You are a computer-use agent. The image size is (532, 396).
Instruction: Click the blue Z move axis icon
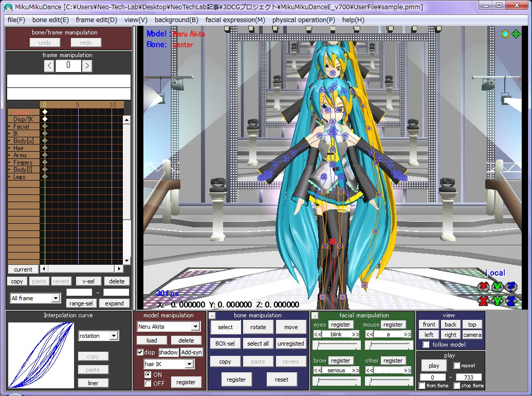[x=511, y=300]
